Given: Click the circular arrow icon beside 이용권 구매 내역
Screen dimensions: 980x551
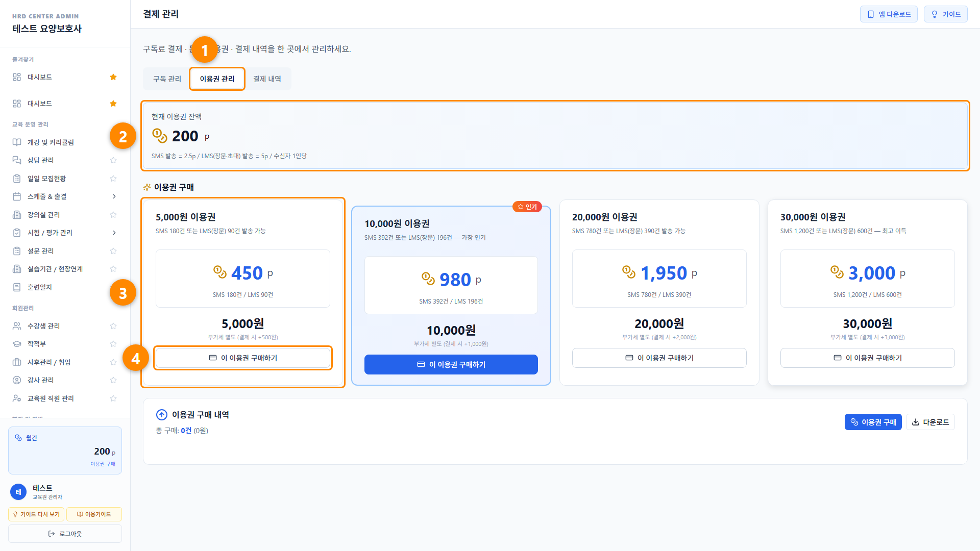Looking at the screenshot, I should tap(162, 415).
